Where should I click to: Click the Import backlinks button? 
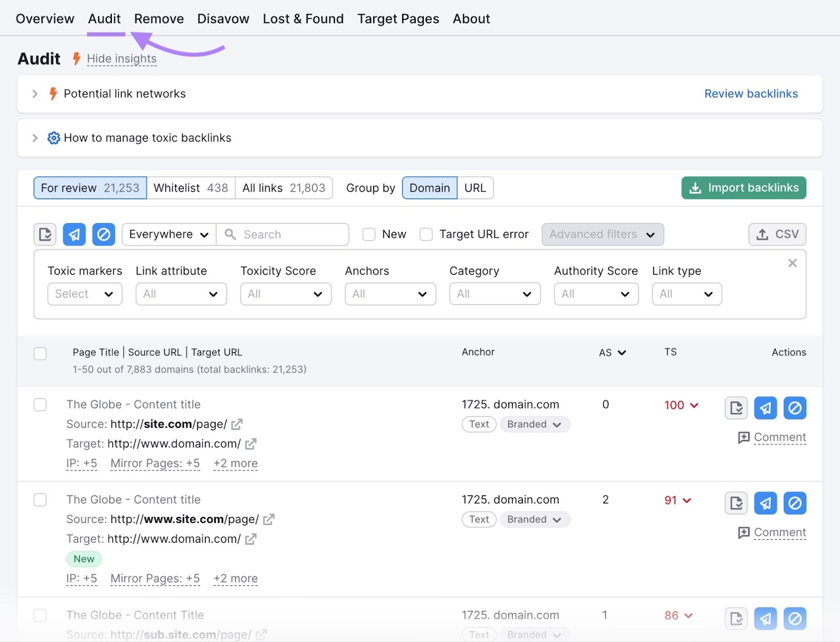743,187
